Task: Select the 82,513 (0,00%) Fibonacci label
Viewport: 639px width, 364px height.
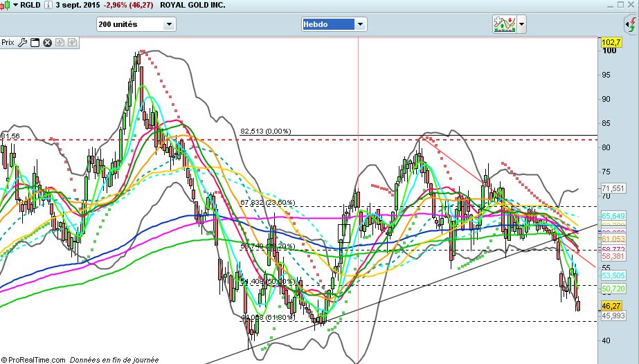Action: (x=266, y=131)
